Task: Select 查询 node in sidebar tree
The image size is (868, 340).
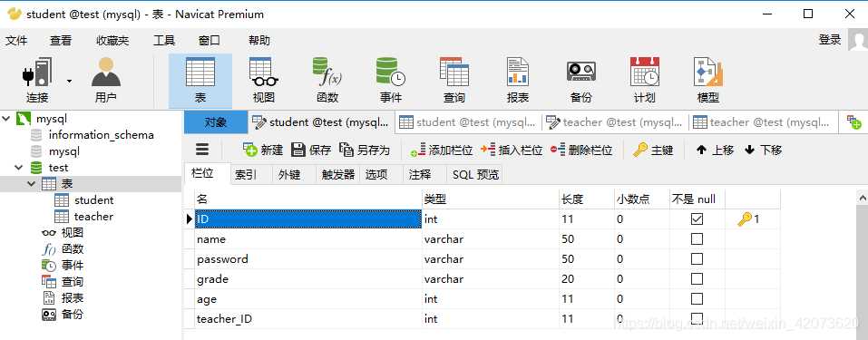Action: tap(73, 281)
